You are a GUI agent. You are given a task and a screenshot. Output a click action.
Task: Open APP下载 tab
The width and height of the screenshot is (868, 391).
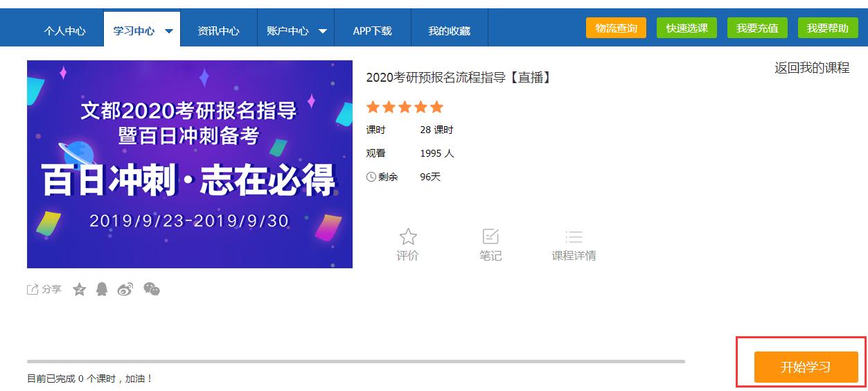(x=373, y=31)
